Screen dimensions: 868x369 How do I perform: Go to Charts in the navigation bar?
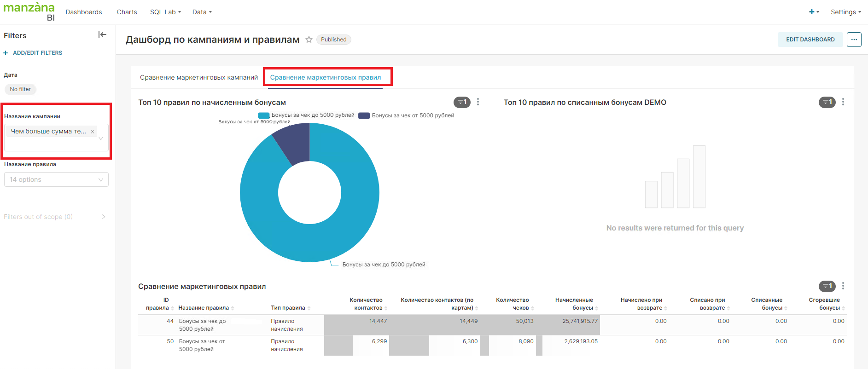coord(127,12)
